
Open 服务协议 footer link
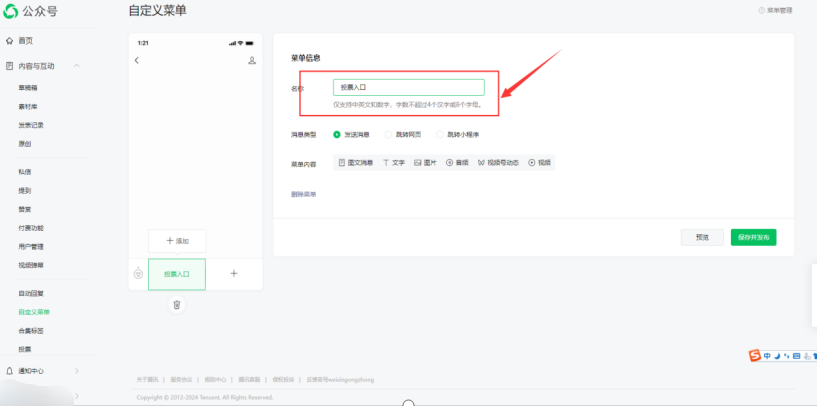pos(181,379)
